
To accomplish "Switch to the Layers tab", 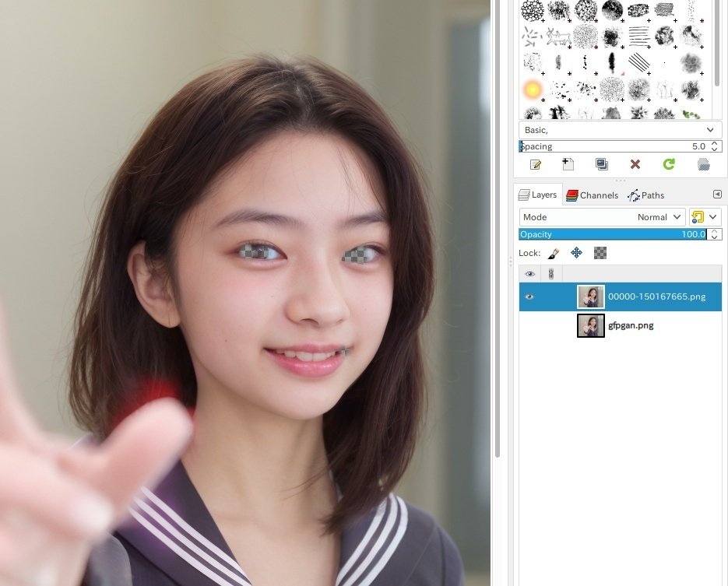I will click(538, 195).
